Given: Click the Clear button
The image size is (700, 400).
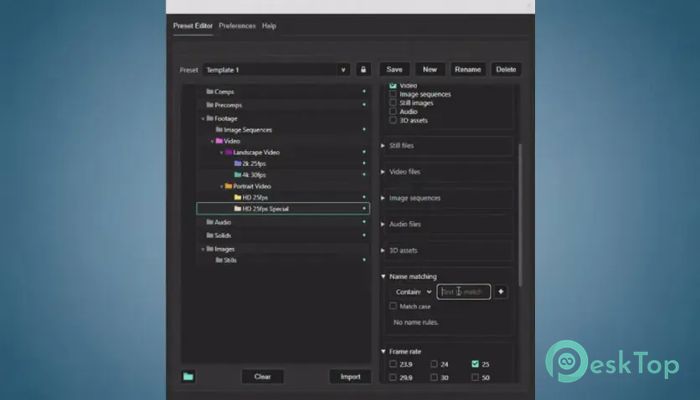Looking at the screenshot, I should 262,376.
